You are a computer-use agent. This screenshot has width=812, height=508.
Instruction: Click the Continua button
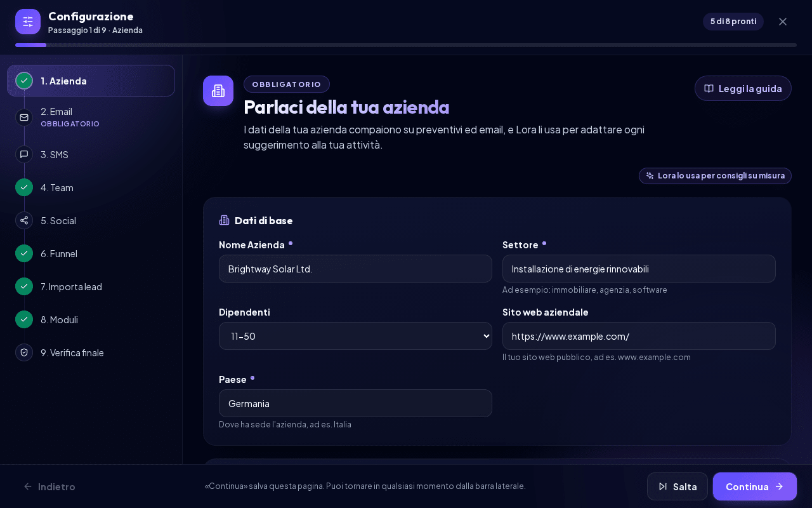coord(755,486)
